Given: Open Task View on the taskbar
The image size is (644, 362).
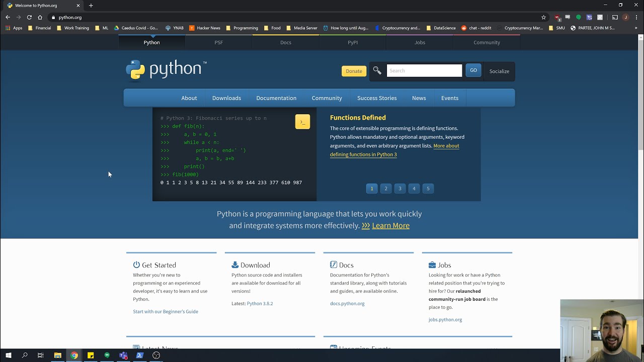Looking at the screenshot, I should [41, 355].
